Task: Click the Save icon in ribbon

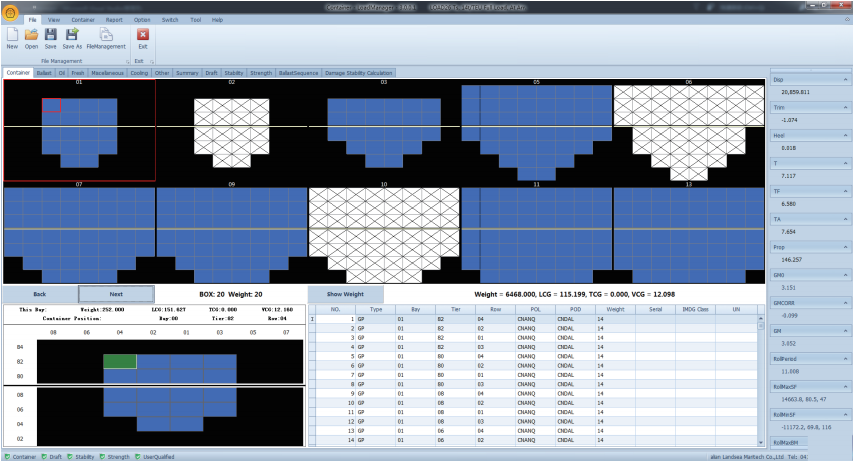Action: (50, 35)
